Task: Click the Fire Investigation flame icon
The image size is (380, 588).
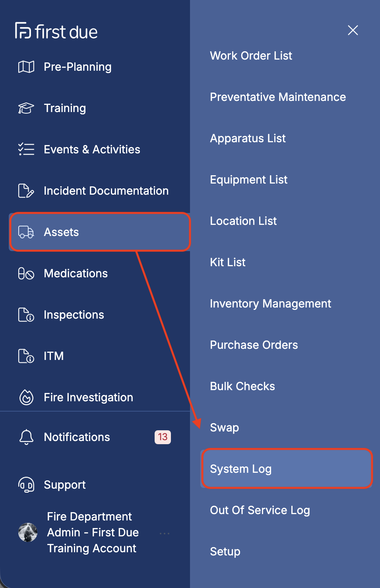Action: point(26,397)
